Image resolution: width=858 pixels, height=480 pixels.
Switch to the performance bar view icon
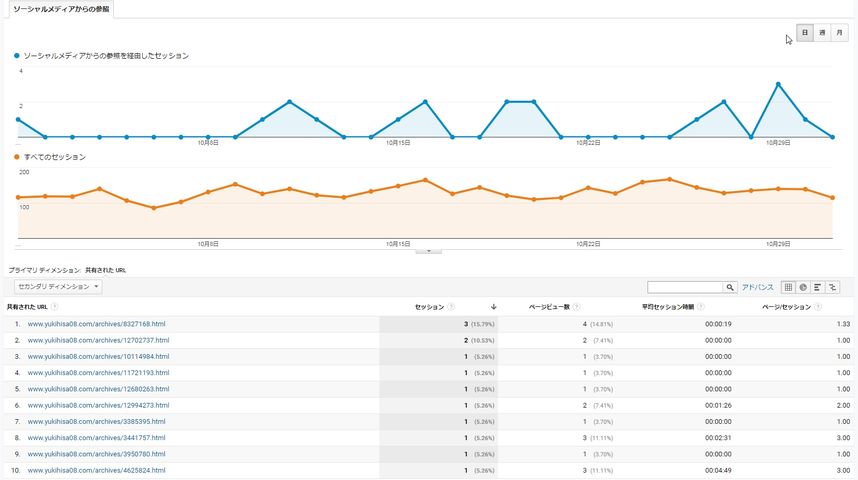coord(818,287)
